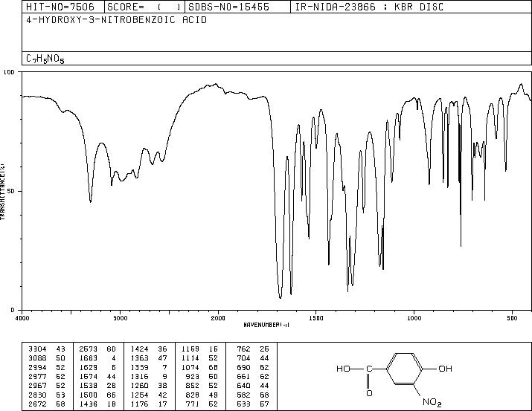Click the 1500 tick label on the x-axis
532x411 pixels.
coord(316,318)
